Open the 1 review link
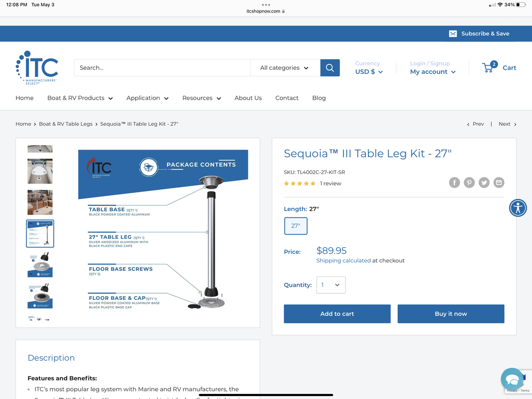This screenshot has height=399, width=532. (331, 184)
